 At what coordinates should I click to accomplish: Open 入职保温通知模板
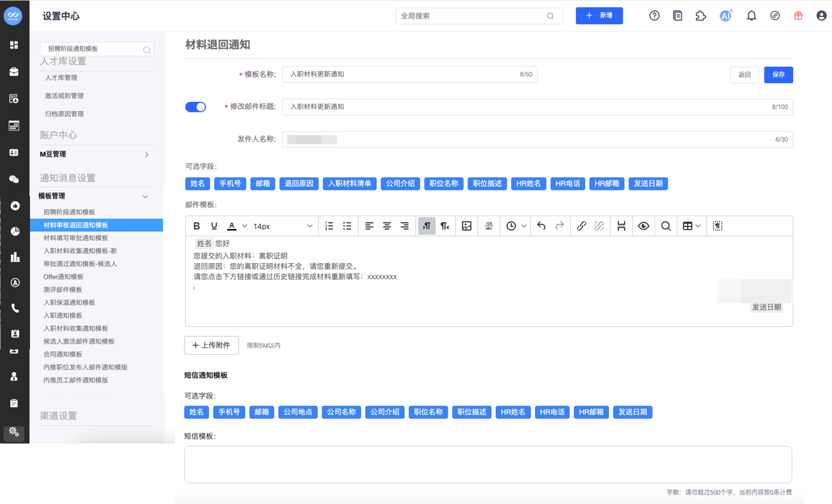point(70,303)
